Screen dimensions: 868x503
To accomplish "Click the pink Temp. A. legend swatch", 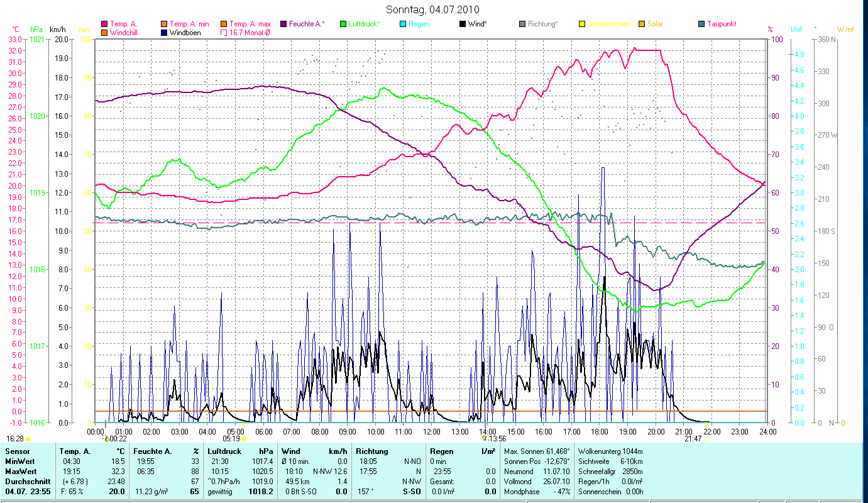I will [x=104, y=24].
